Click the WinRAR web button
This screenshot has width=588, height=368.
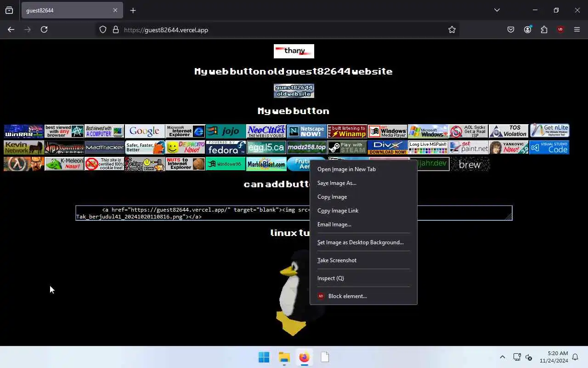click(x=23, y=131)
